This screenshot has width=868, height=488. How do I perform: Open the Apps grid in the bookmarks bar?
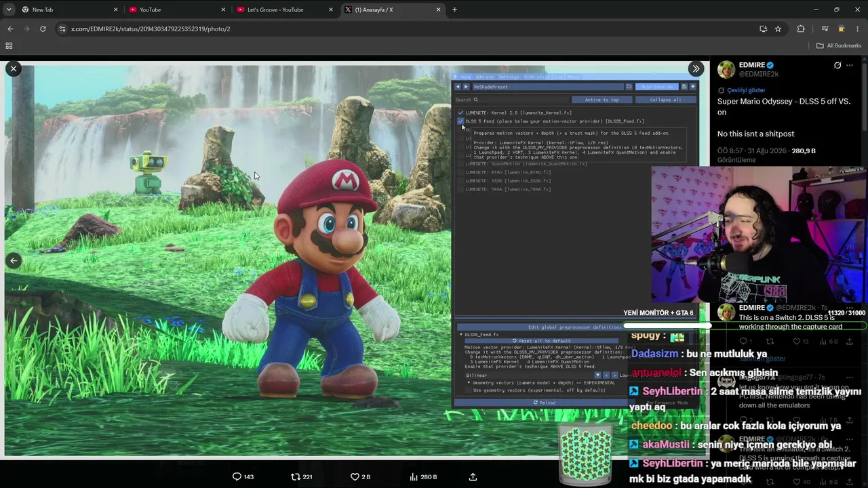click(9, 45)
